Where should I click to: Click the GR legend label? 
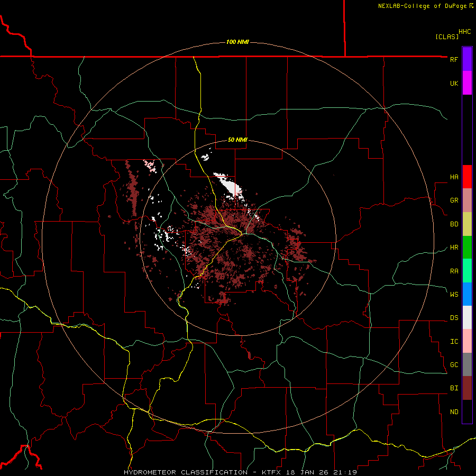coord(454,200)
